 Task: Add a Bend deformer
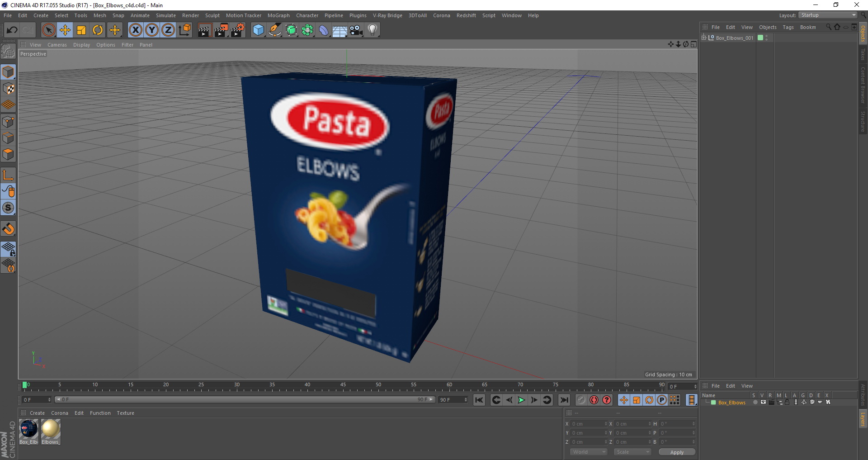tap(324, 30)
